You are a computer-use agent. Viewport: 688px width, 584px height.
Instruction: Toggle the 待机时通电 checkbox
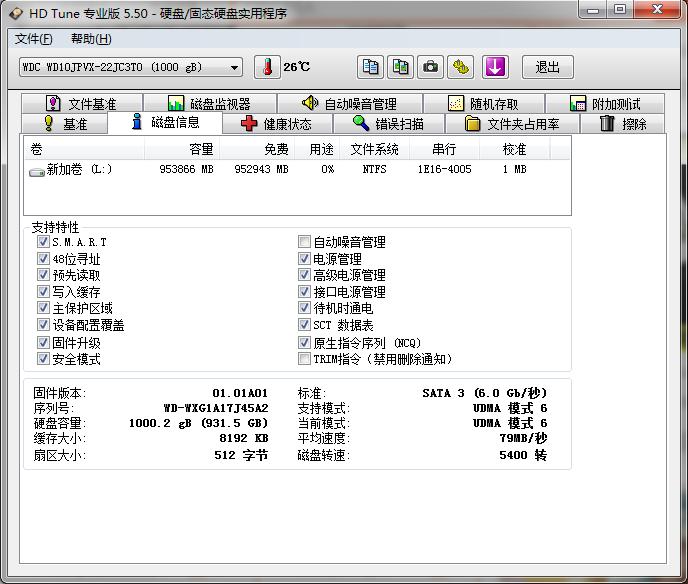[304, 308]
